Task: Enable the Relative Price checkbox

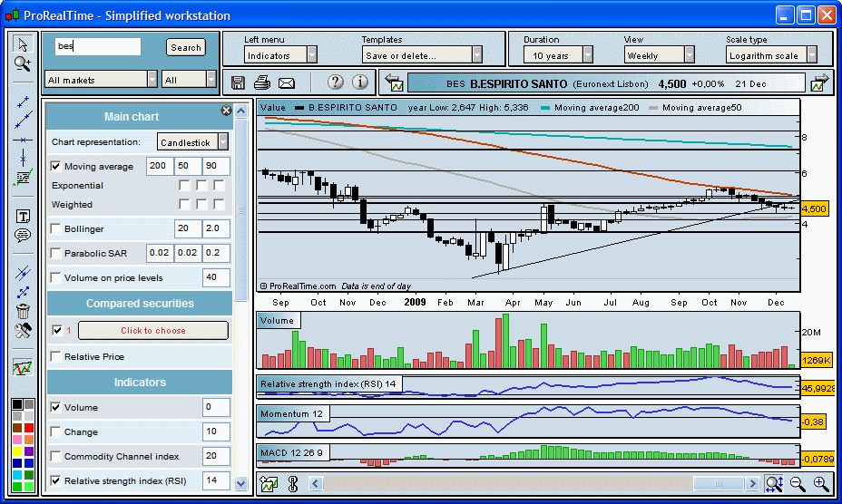Action: coord(56,356)
